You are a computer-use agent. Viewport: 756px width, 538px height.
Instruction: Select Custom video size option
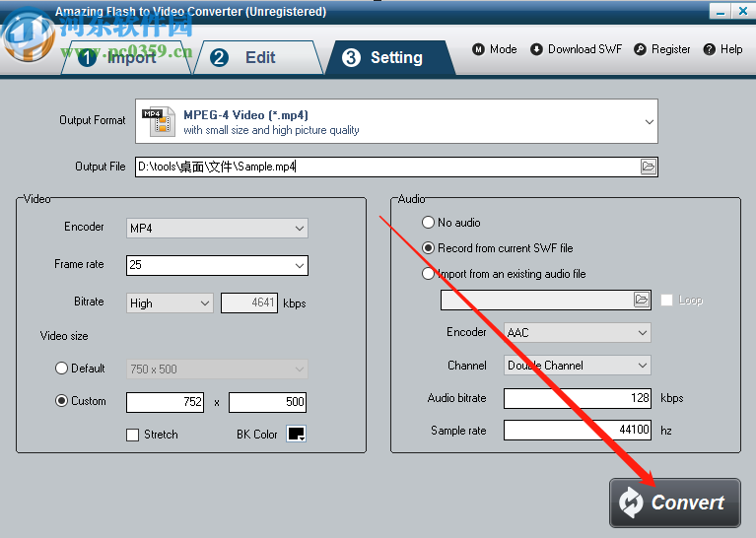61,401
